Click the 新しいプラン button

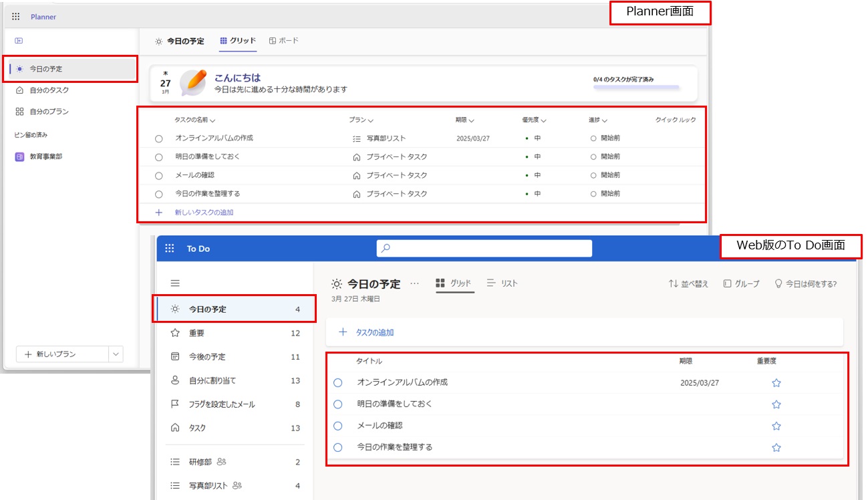coord(63,354)
